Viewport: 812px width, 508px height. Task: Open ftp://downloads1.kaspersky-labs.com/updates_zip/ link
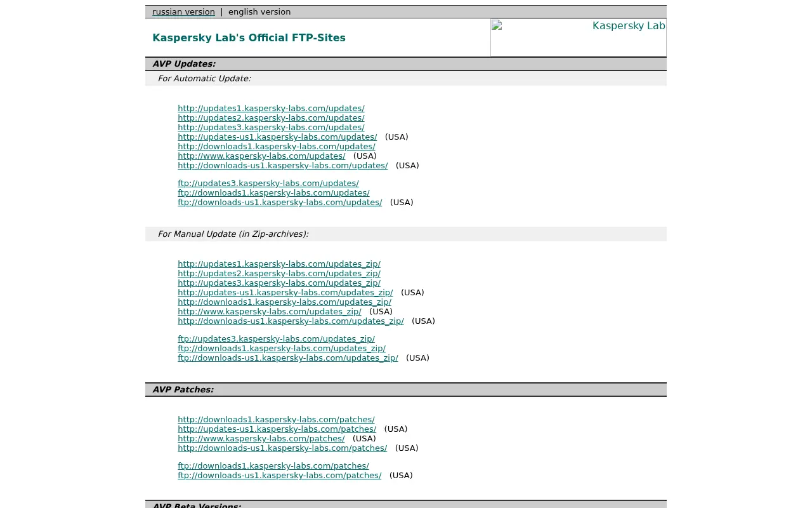(x=282, y=349)
